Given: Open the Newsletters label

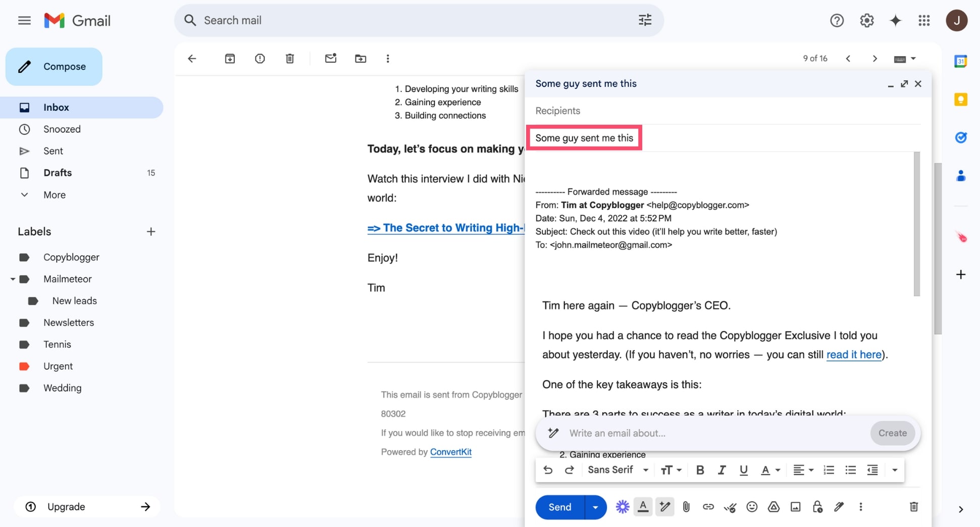Looking at the screenshot, I should click(69, 323).
